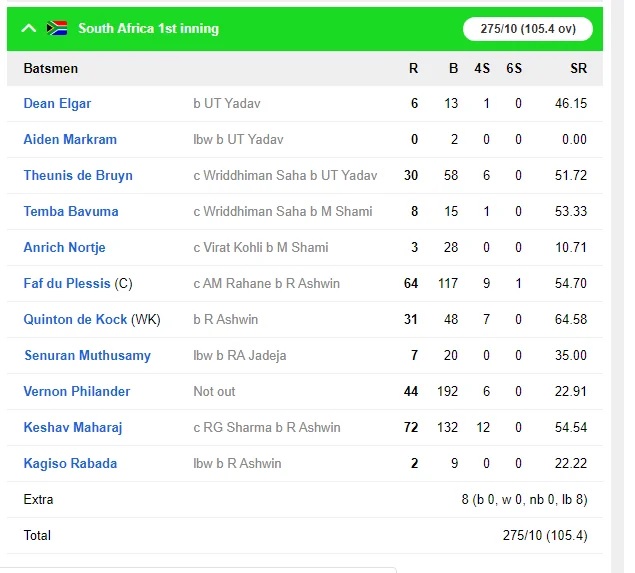The height and width of the screenshot is (573, 635).
Task: View Keshav Maharaj's profile
Action: click(73, 428)
